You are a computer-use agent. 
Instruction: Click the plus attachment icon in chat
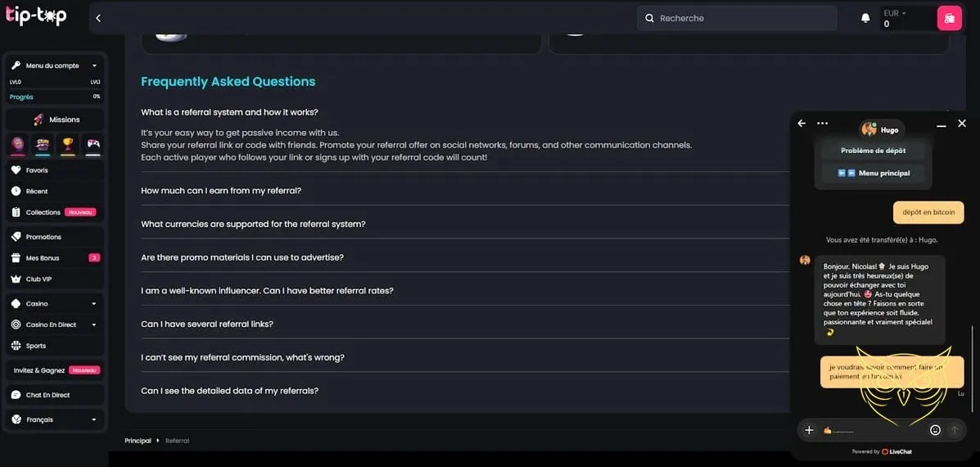pos(809,430)
